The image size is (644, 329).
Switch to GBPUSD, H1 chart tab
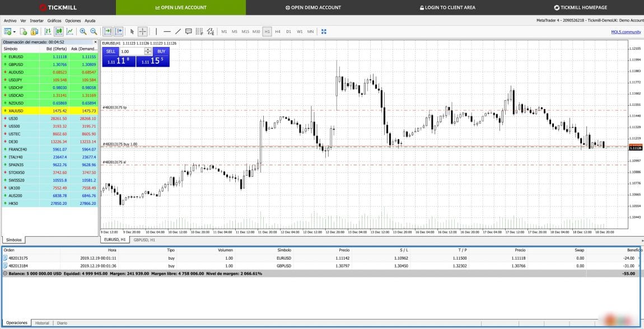coord(144,239)
